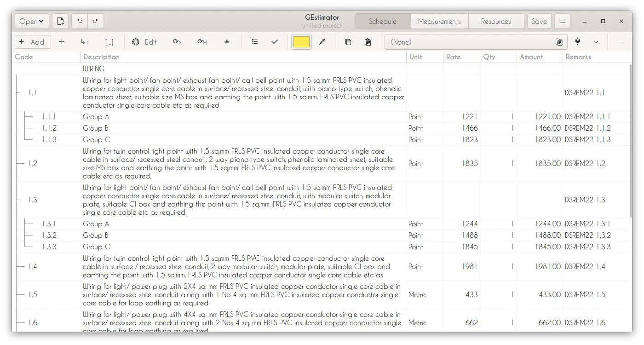Click the undo arrow icon

click(80, 21)
